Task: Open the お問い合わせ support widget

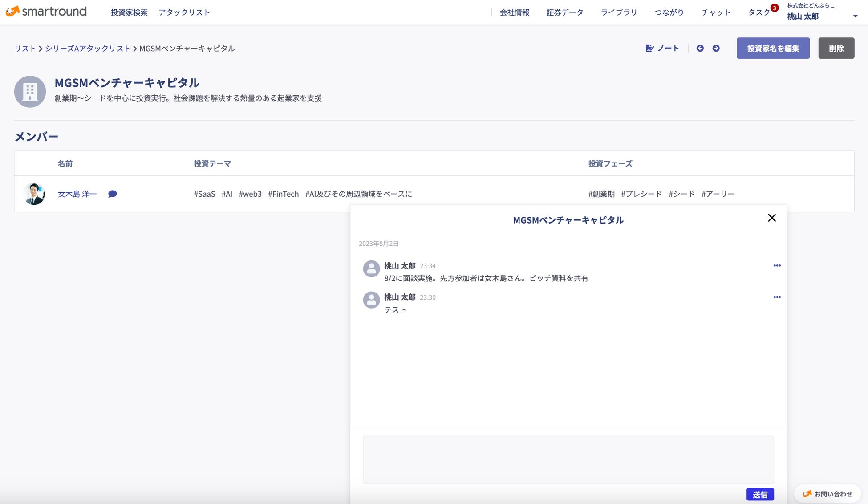Action: pyautogui.click(x=827, y=494)
